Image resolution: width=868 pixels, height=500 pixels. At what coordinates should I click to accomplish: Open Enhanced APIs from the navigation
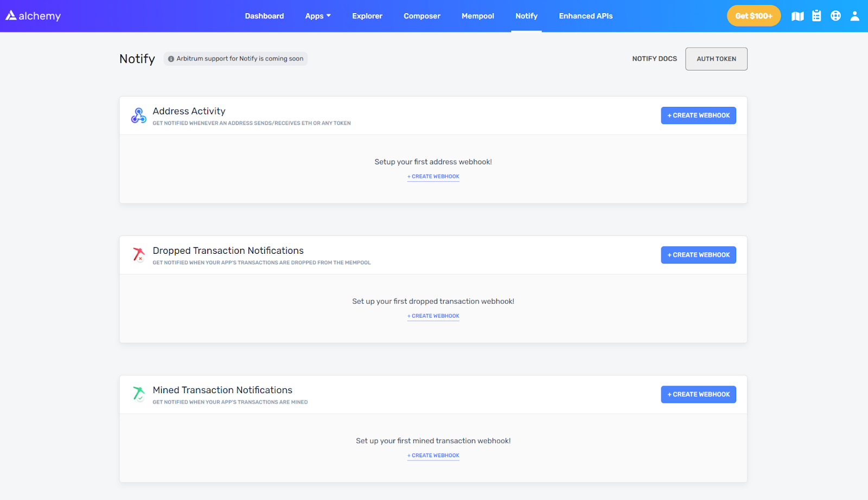coord(585,16)
